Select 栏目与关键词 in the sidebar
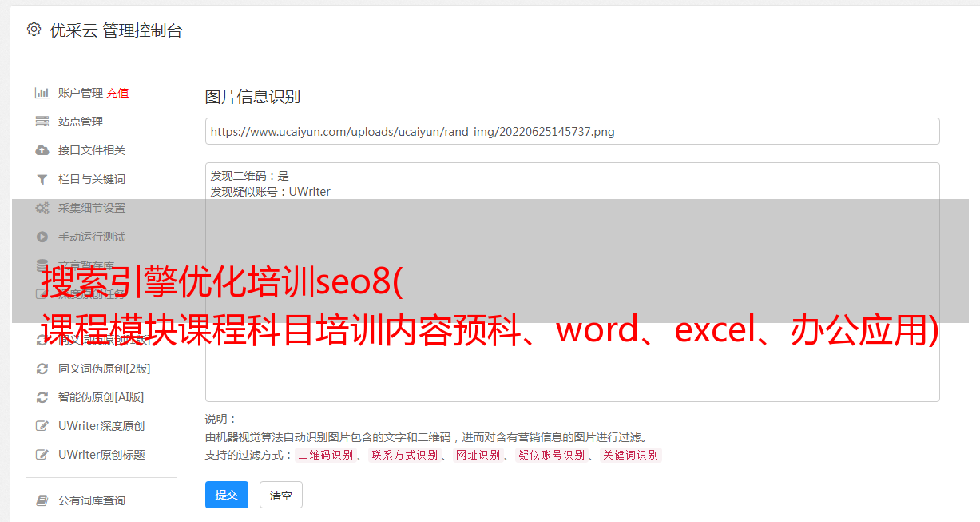 pos(92,179)
